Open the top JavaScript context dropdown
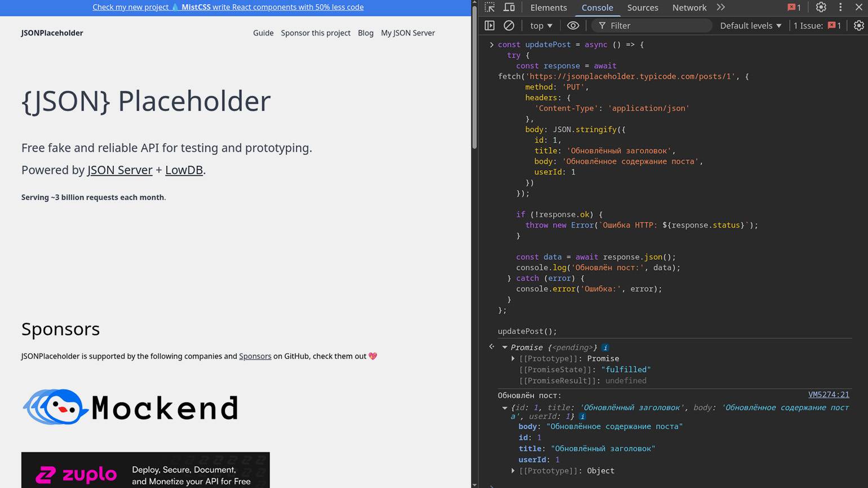Screen dimensions: 868x488 [x=541, y=25]
